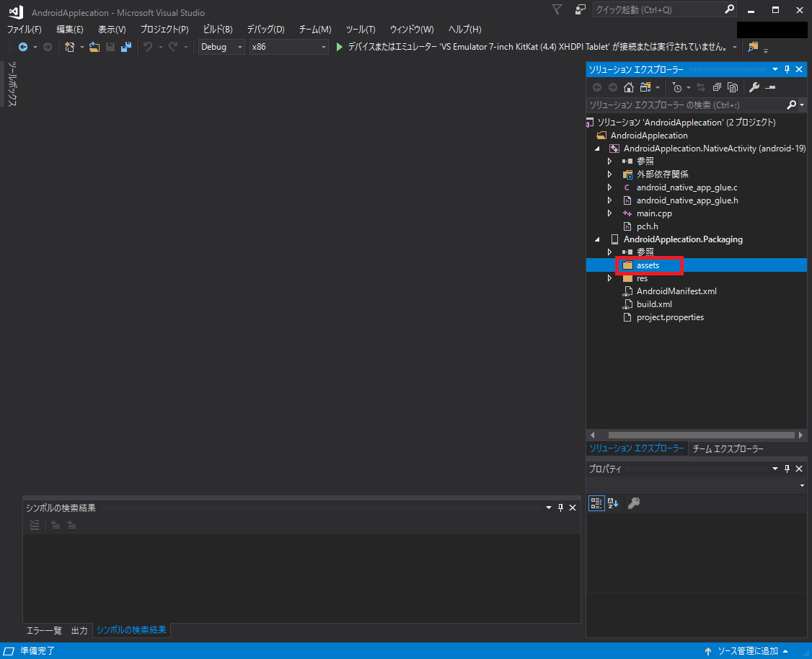Click Show All Files icon

tap(732, 87)
